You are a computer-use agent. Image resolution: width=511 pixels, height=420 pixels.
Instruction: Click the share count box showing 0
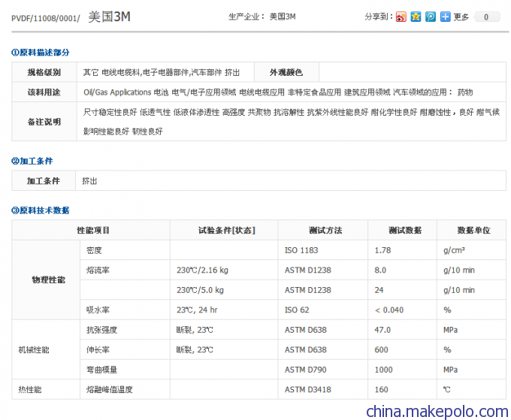[x=487, y=17]
